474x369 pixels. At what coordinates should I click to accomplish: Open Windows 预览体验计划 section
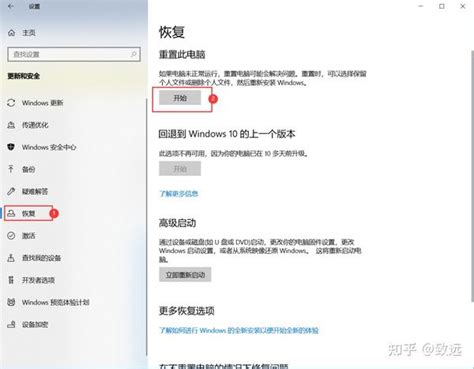pos(48,302)
